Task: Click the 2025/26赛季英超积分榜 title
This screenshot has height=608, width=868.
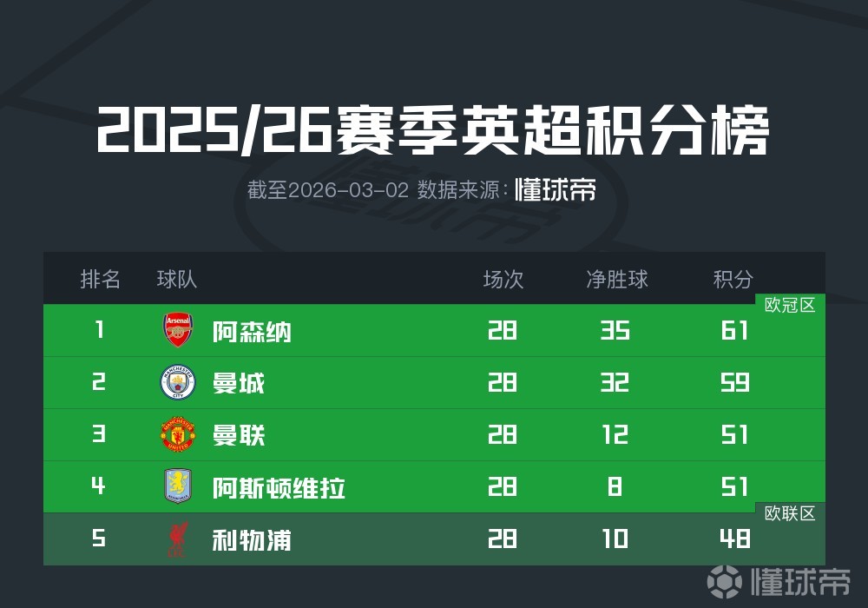Action: click(x=433, y=131)
